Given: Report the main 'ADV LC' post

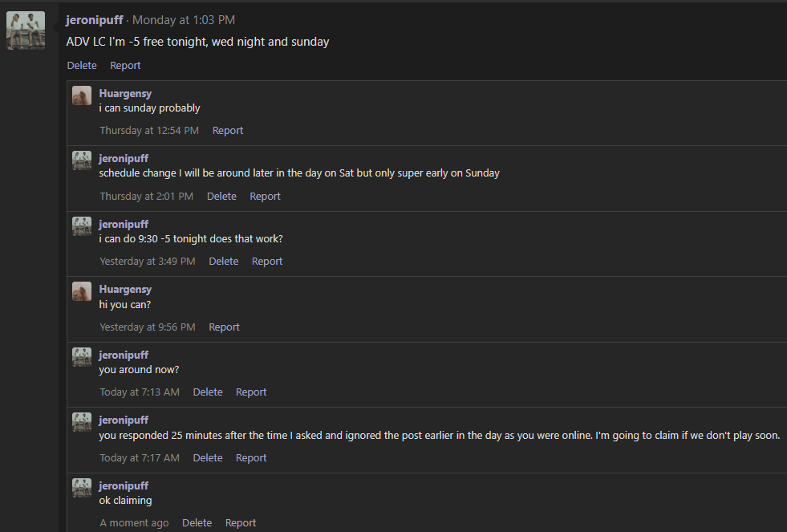Looking at the screenshot, I should 125,65.
